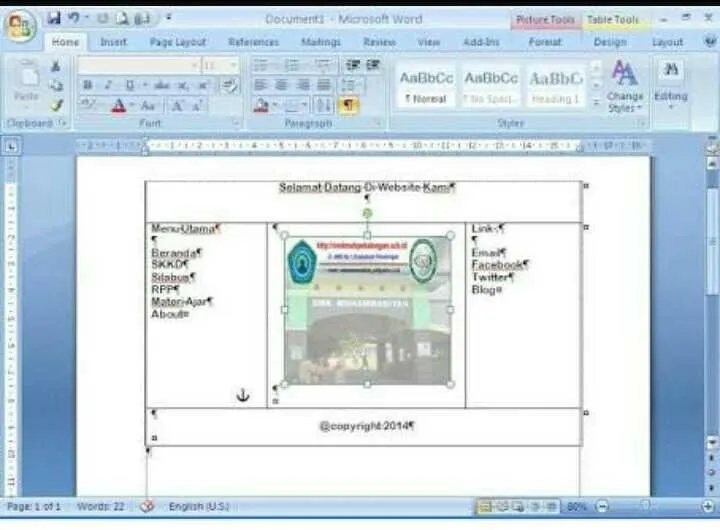Screen dimensions: 720x530
Task: Click the English (U.S.) language indicator
Action: (x=199, y=506)
